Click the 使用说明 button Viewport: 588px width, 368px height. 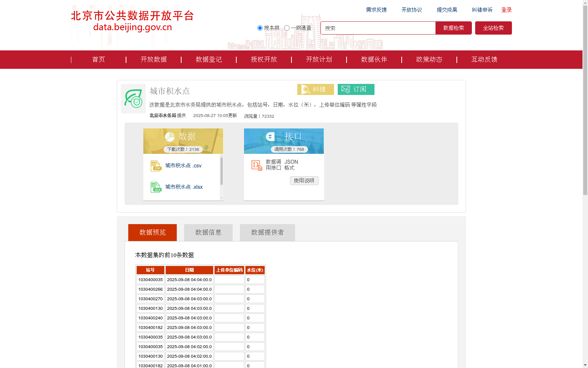coord(304,181)
